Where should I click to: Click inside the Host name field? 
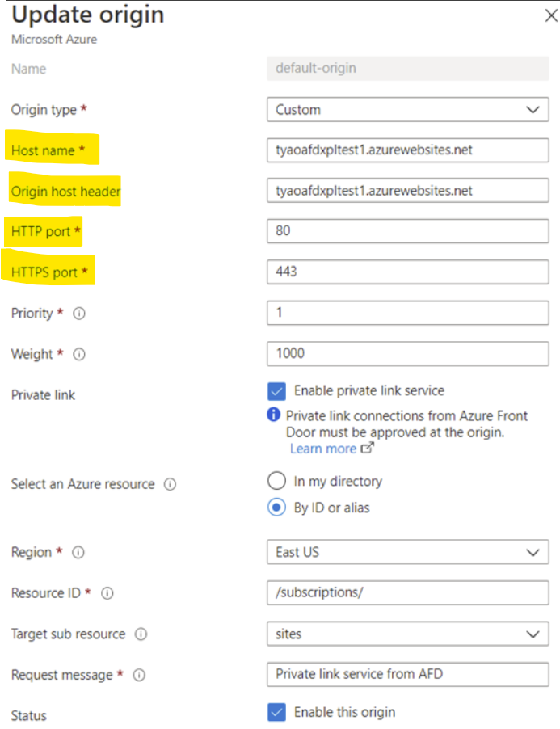click(407, 150)
